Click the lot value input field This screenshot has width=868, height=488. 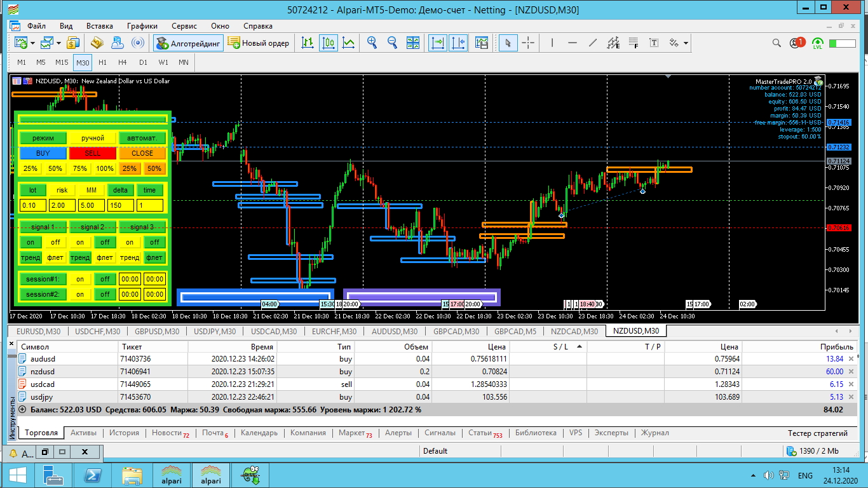coord(33,205)
